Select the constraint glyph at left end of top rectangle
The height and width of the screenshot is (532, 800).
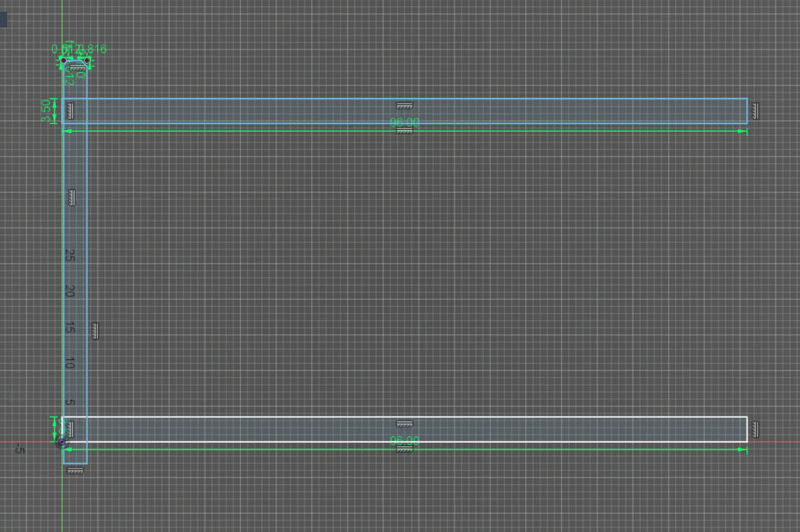pos(70,111)
